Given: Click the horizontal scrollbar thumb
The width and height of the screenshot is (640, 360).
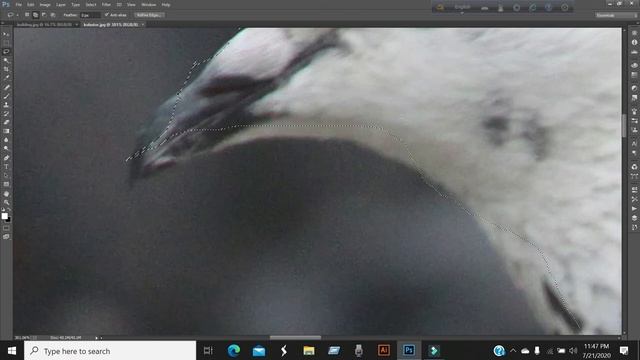Looking at the screenshot, I should 295,338.
